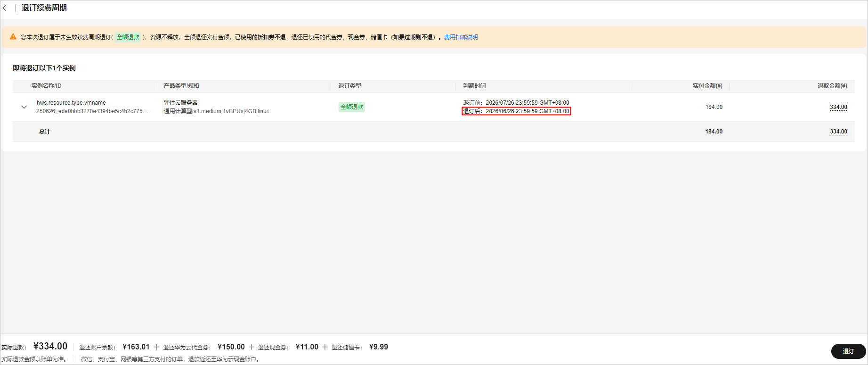Click the 即将退订以下1个实例 heading

point(44,68)
